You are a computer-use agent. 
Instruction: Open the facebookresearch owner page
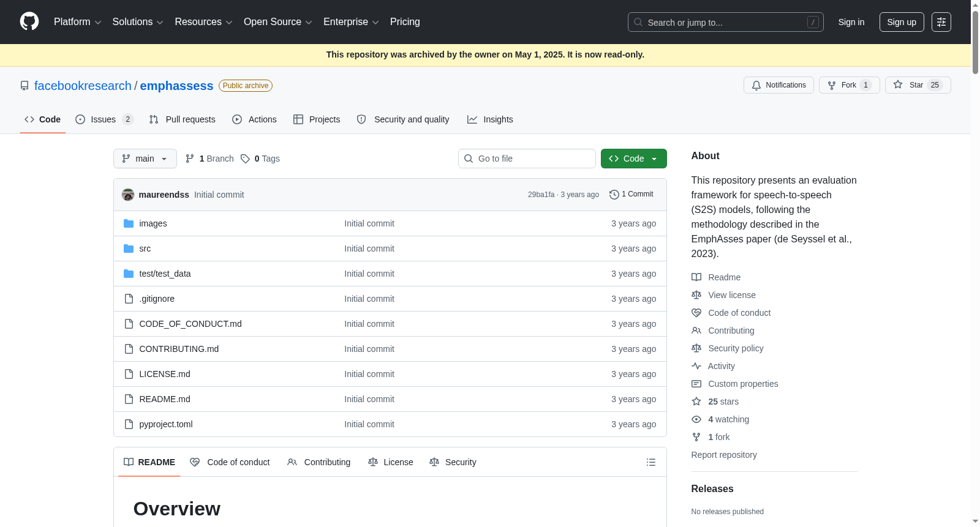pos(83,86)
